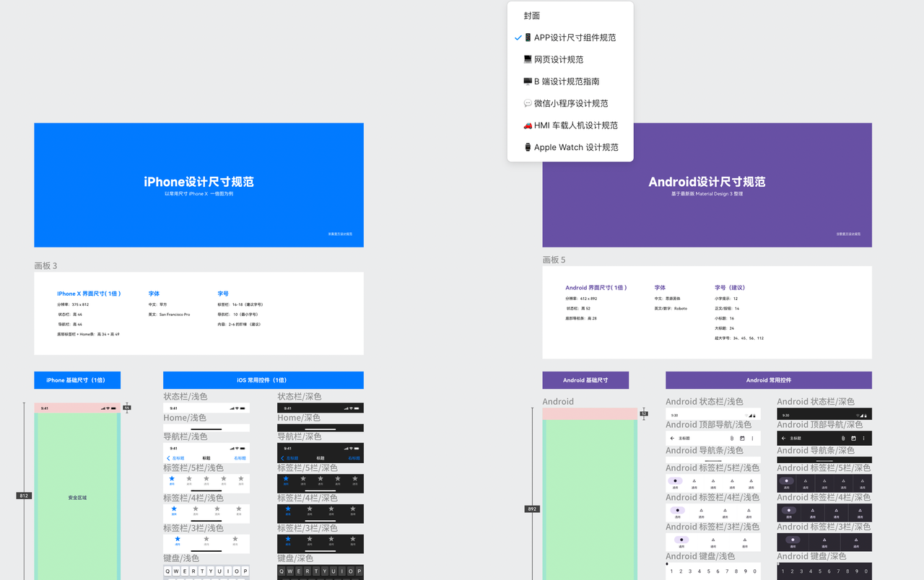Click the active pill tab in Android 标签栏/3栏/深色
The image size is (924, 580).
pyautogui.click(x=793, y=540)
